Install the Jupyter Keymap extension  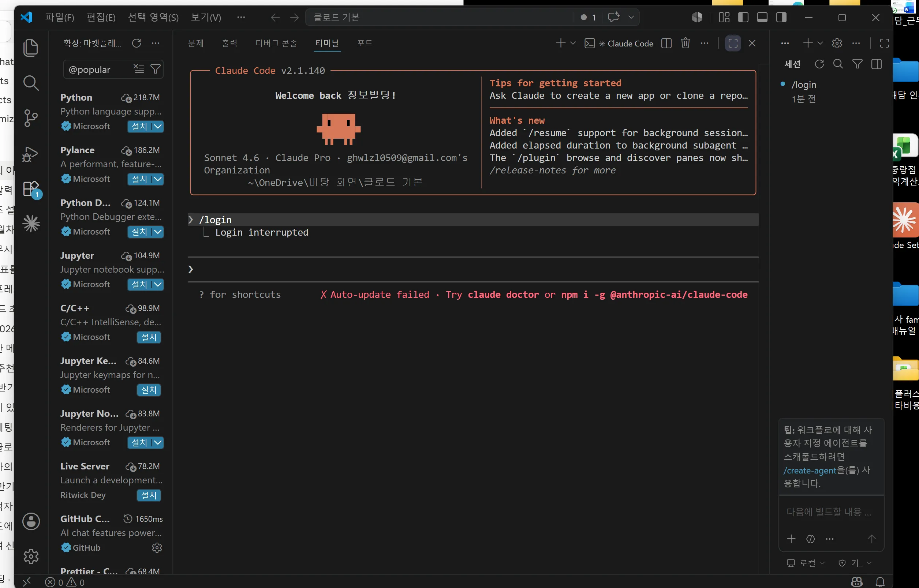(149, 390)
